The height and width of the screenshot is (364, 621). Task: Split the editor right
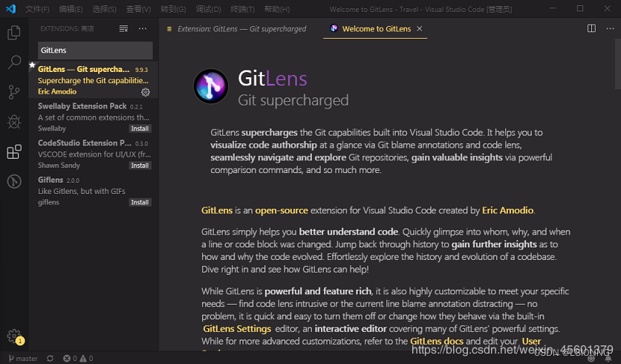tap(591, 28)
